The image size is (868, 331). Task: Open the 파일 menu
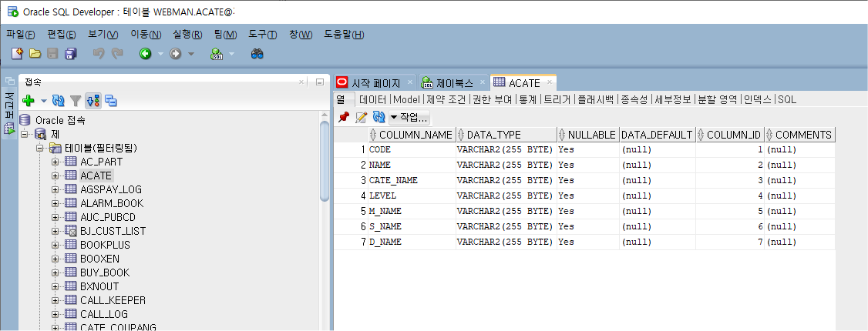point(21,35)
